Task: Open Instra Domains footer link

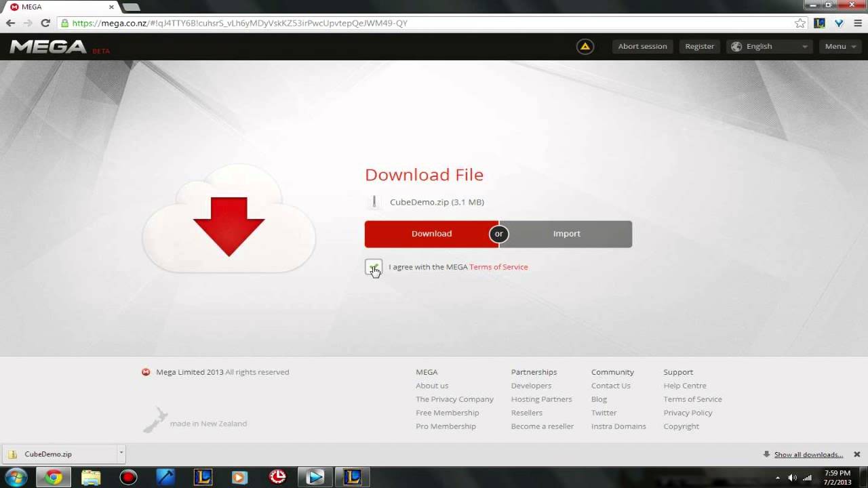Action: 618,426
